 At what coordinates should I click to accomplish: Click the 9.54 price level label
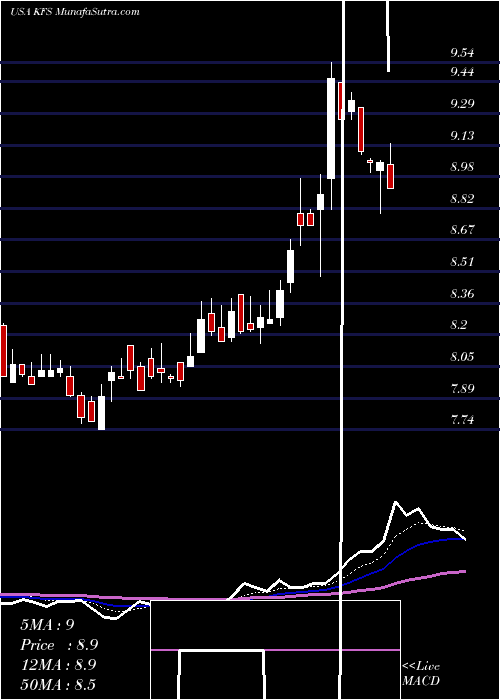[462, 53]
